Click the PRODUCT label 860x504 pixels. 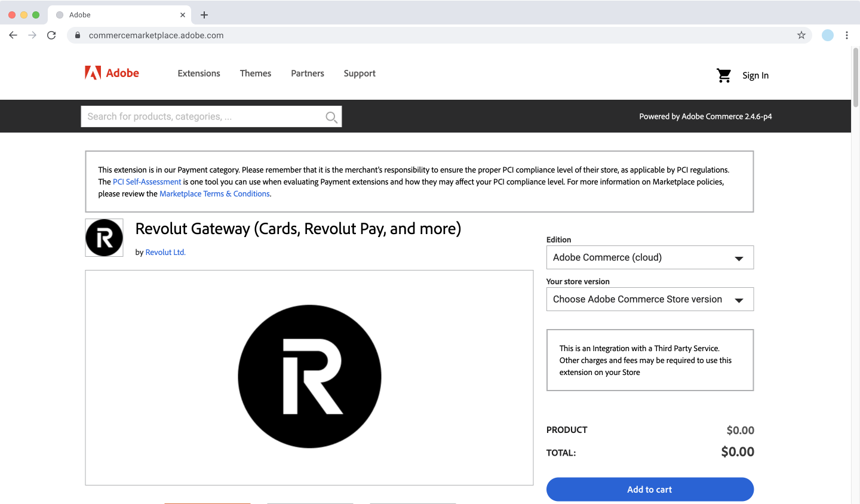567,430
